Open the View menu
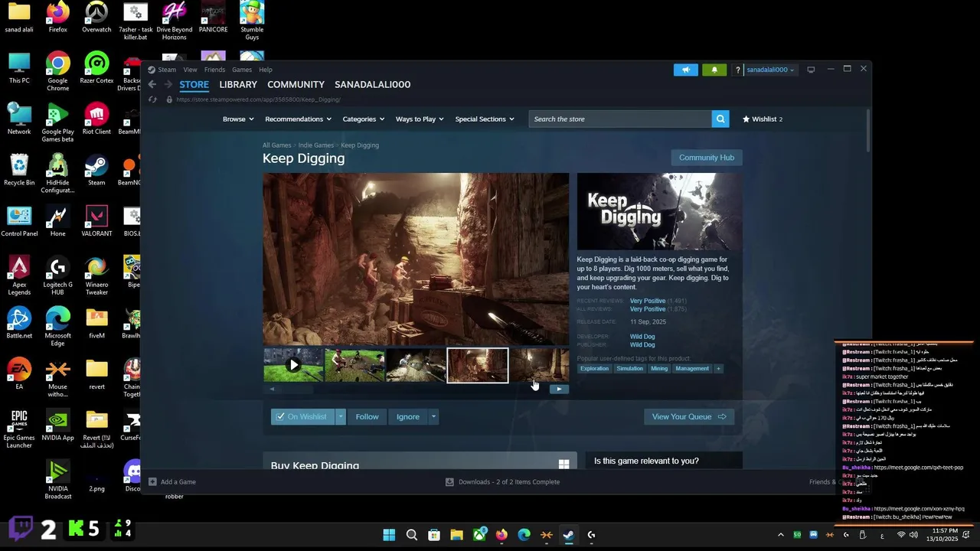The image size is (980, 551). tap(190, 70)
